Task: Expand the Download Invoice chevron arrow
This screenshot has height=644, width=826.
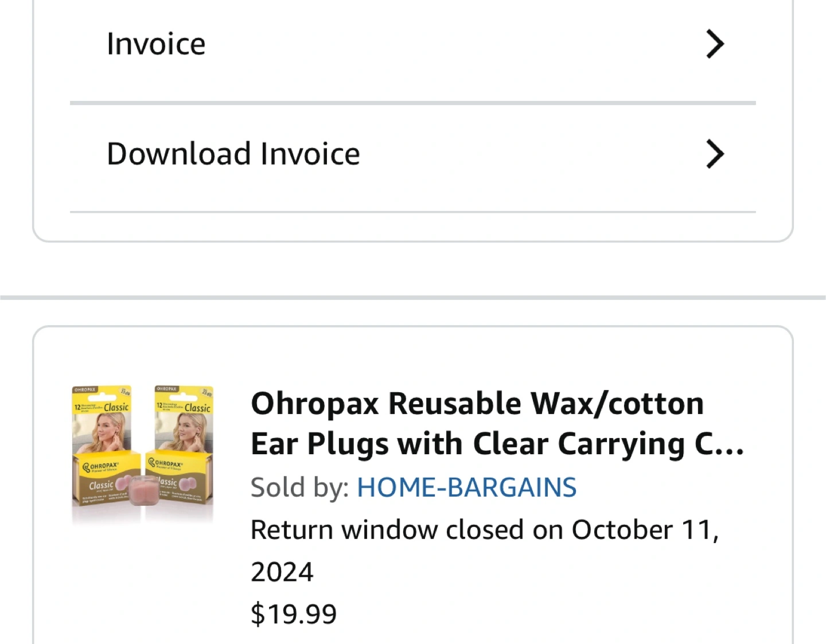Action: (x=715, y=154)
